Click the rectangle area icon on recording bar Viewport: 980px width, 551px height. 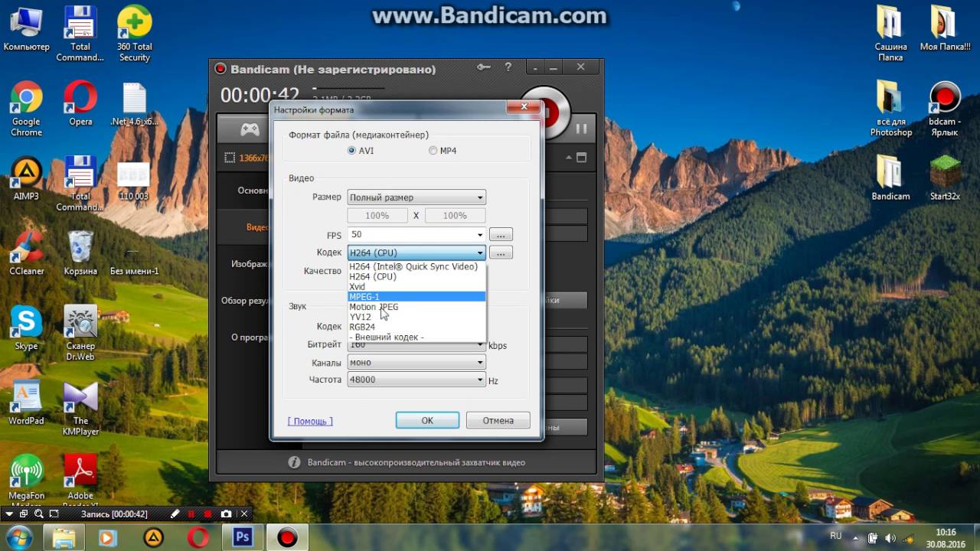(54, 514)
